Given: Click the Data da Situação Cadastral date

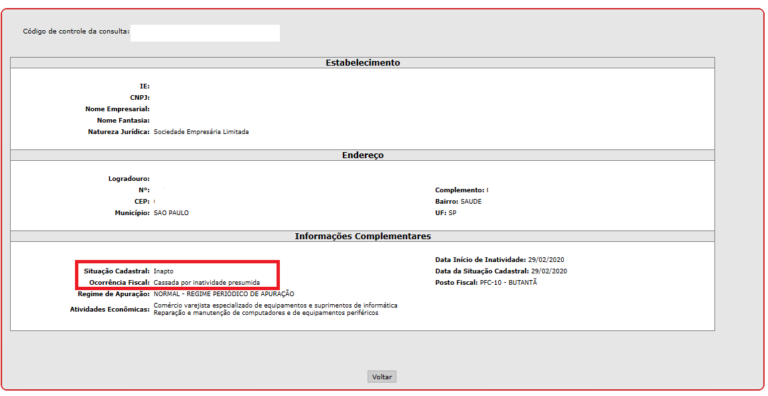Looking at the screenshot, I should pos(549,271).
